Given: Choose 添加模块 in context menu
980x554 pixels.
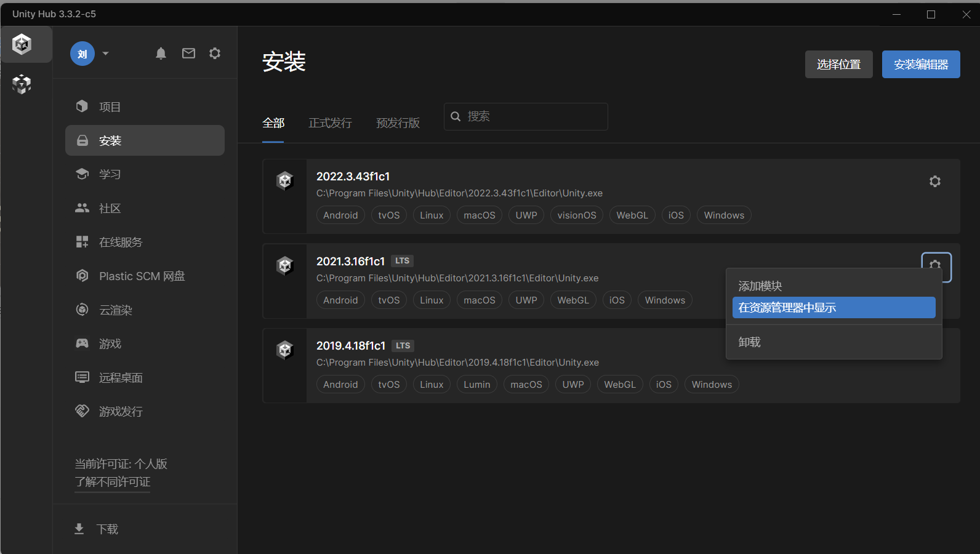Looking at the screenshot, I should click(x=834, y=286).
